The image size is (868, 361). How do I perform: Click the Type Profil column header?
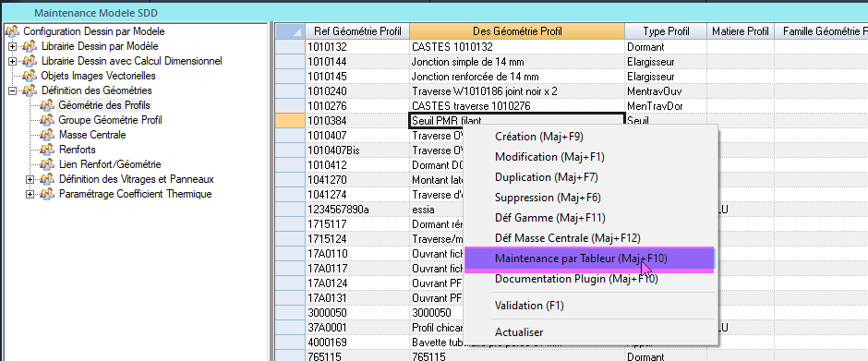(666, 31)
